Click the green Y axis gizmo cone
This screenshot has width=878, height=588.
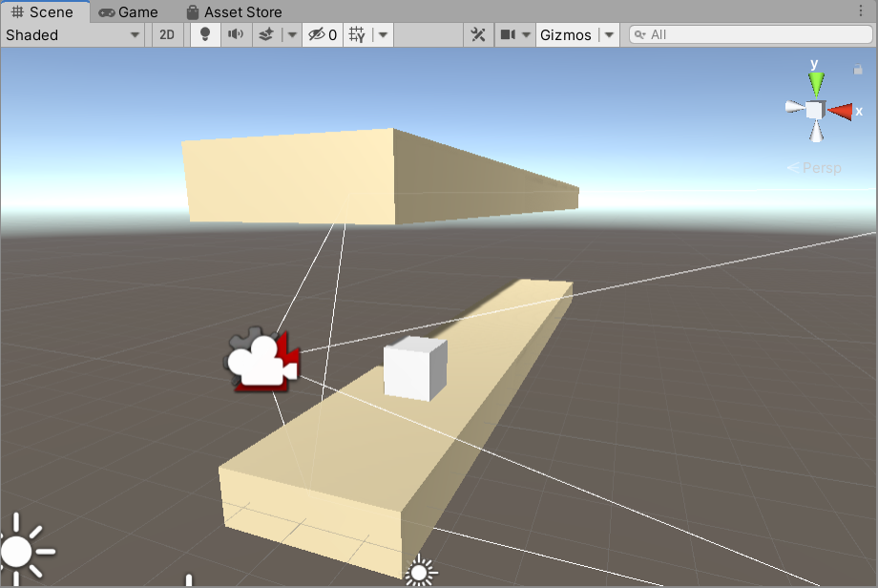pos(816,85)
